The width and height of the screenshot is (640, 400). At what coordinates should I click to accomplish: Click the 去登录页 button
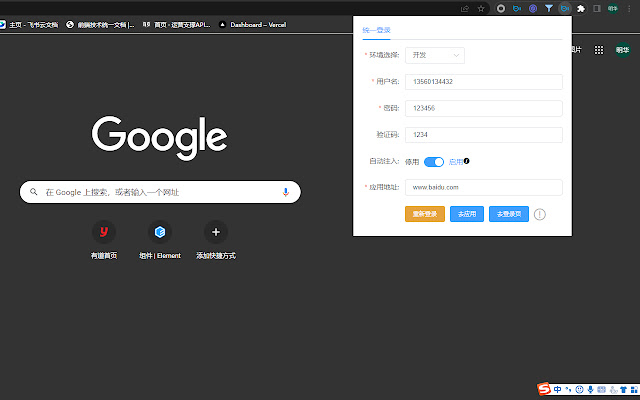(509, 214)
